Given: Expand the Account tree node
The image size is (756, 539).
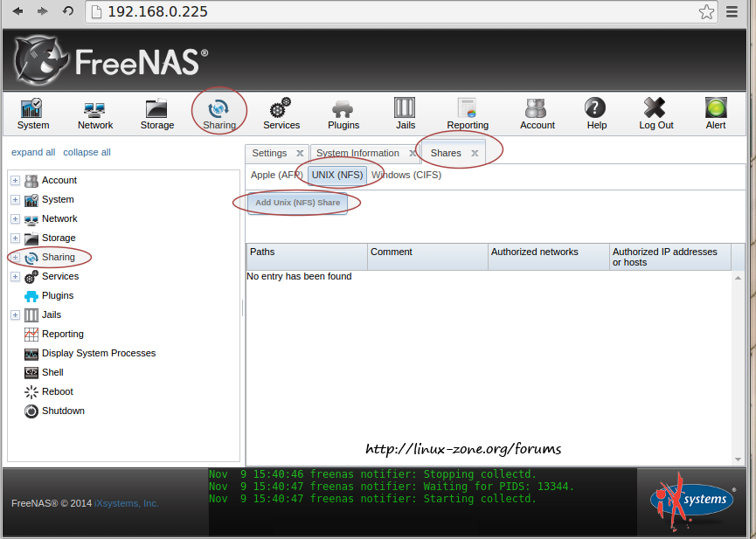Looking at the screenshot, I should tap(15, 181).
